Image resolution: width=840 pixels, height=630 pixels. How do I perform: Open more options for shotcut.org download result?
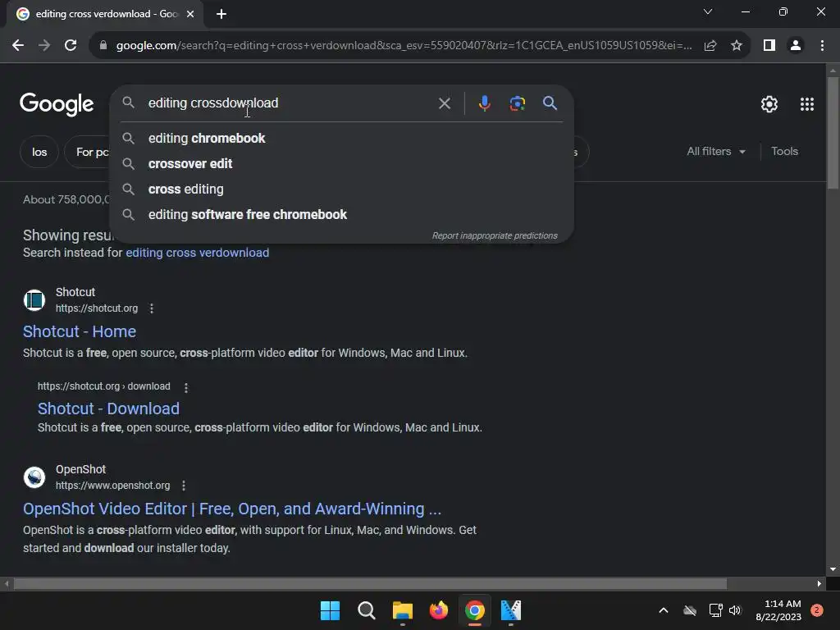point(186,387)
